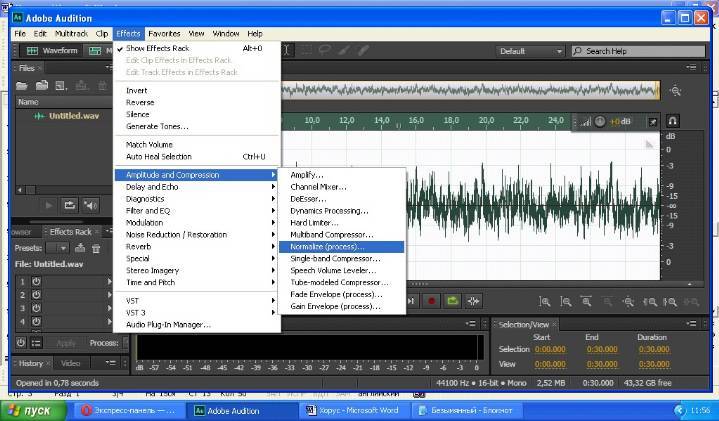
Task: Click zoom in at in point icon
Action: coord(649,302)
